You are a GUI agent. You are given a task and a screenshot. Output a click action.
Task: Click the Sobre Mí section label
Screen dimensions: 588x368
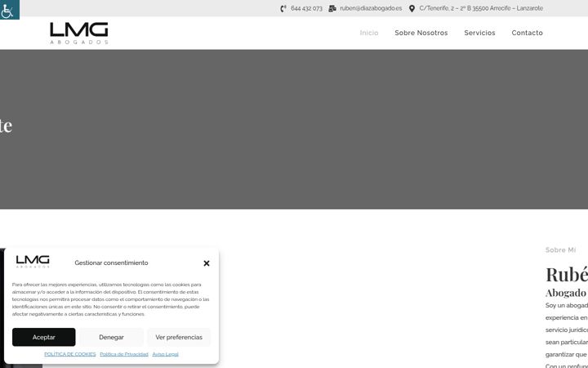(560, 250)
